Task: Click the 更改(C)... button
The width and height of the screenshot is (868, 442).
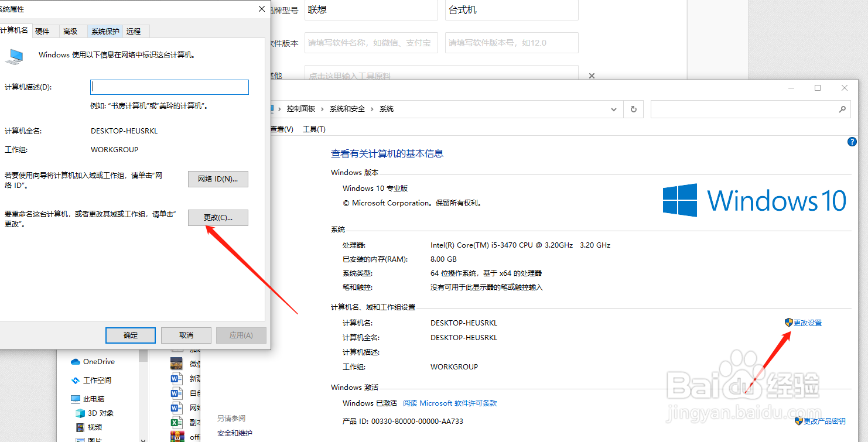Action: pyautogui.click(x=218, y=218)
